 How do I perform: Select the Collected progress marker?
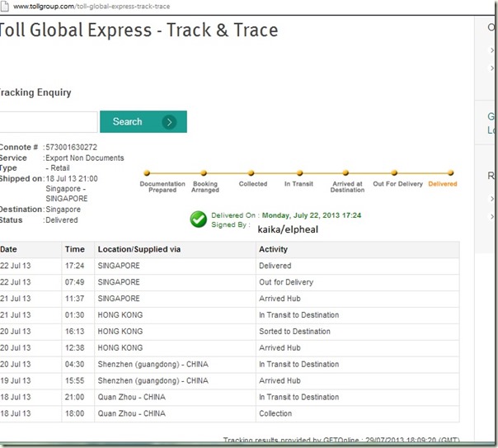251,173
